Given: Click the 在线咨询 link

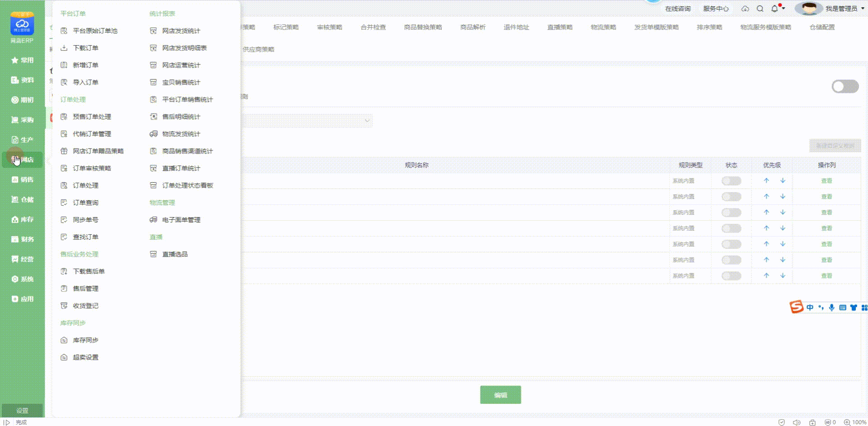Looking at the screenshot, I should (x=678, y=9).
